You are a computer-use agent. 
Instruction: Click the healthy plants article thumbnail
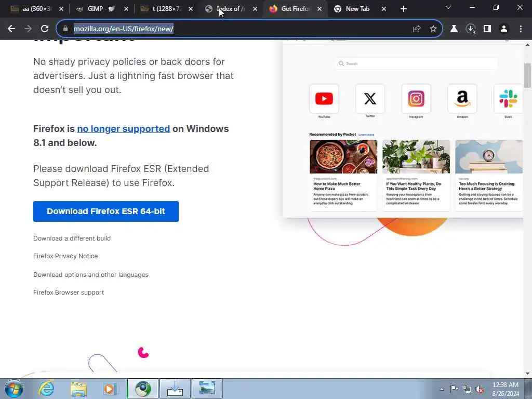(x=416, y=157)
